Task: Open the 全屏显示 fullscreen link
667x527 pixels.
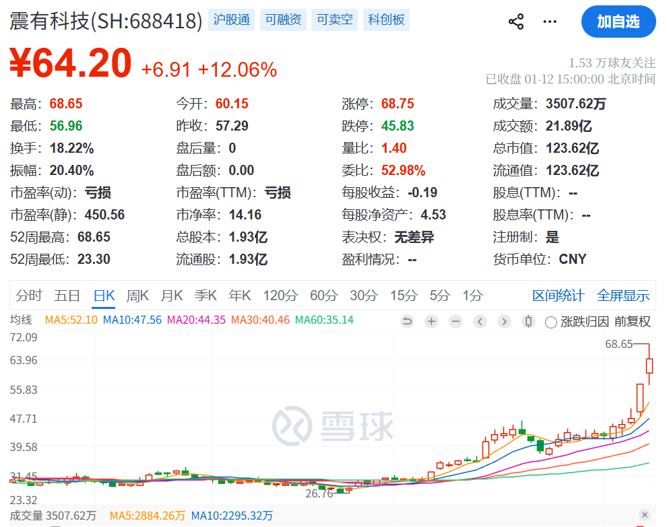Action: (x=623, y=295)
